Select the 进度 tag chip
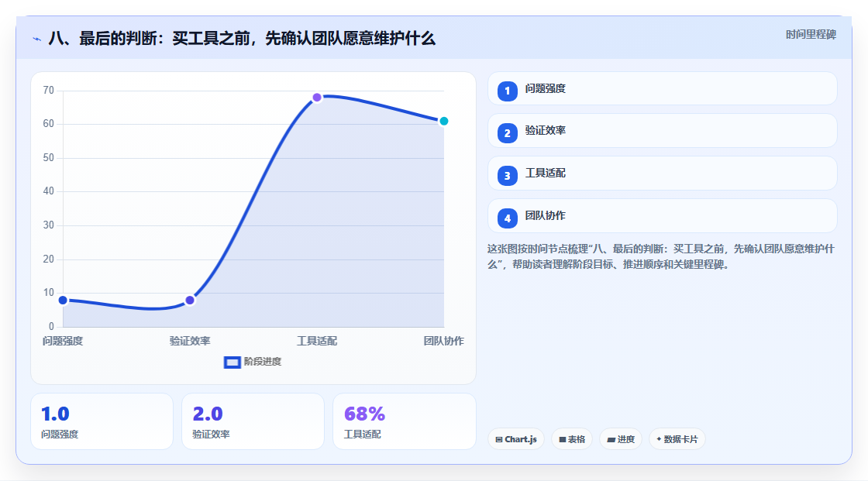 tap(621, 439)
